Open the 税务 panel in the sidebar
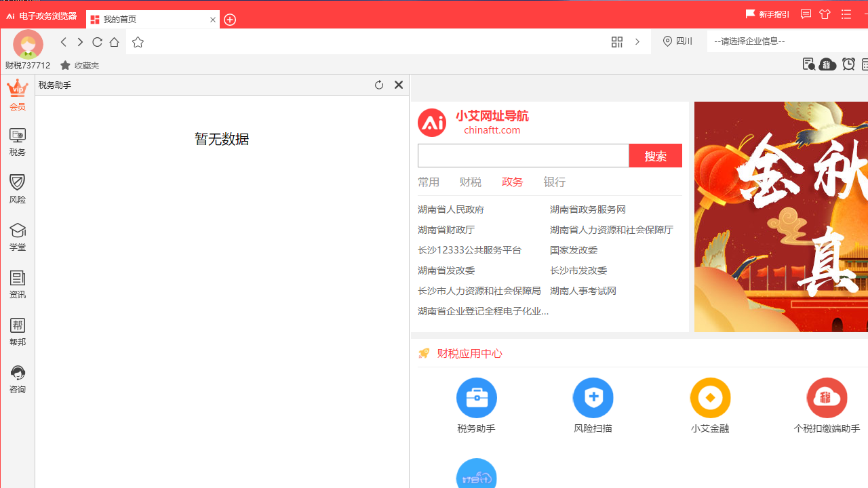This screenshot has height=488, width=868. (17, 141)
